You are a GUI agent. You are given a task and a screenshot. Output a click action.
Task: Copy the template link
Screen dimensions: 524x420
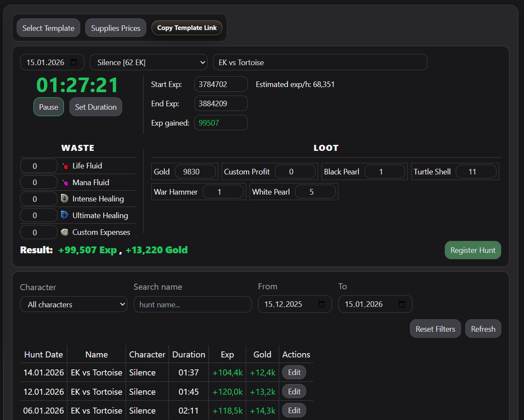187,28
